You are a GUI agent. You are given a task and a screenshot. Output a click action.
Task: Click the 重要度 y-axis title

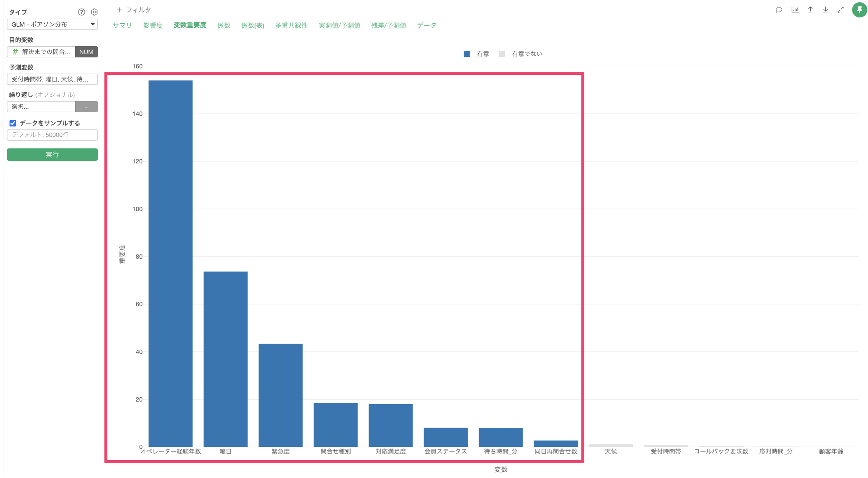(x=123, y=254)
